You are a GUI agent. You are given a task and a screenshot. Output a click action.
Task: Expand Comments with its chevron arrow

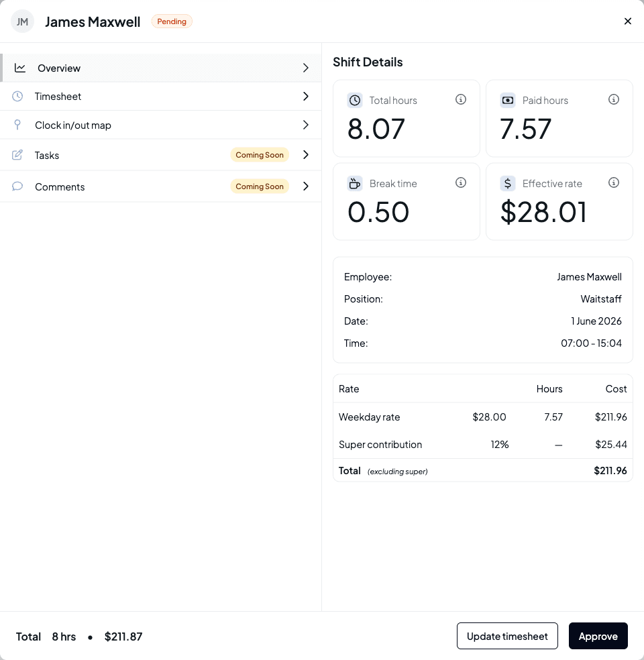(x=306, y=186)
